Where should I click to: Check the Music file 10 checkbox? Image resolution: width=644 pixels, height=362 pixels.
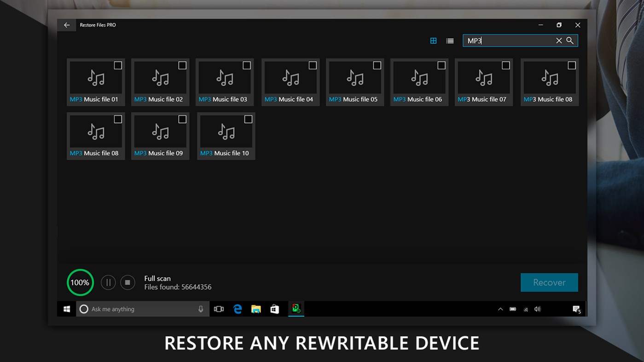click(x=248, y=119)
